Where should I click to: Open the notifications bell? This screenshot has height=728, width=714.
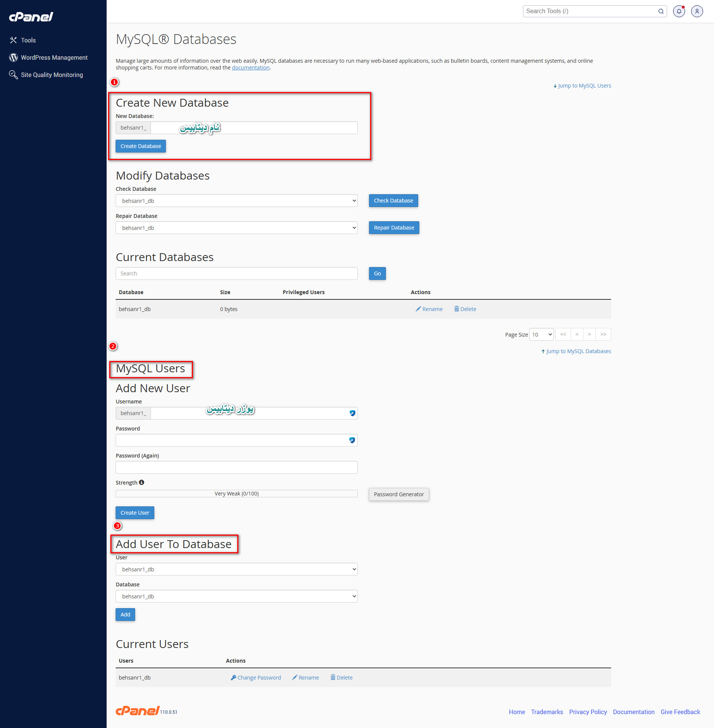pyautogui.click(x=679, y=11)
